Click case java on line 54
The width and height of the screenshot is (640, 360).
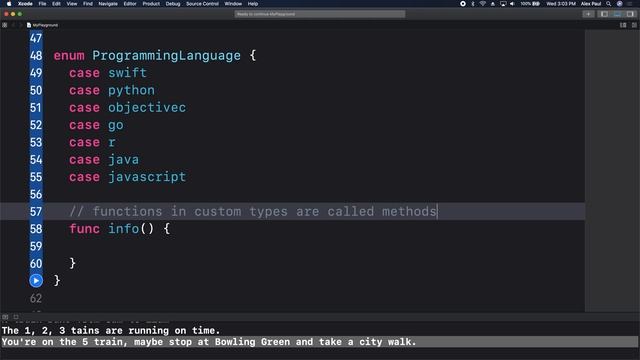pyautogui.click(x=104, y=160)
